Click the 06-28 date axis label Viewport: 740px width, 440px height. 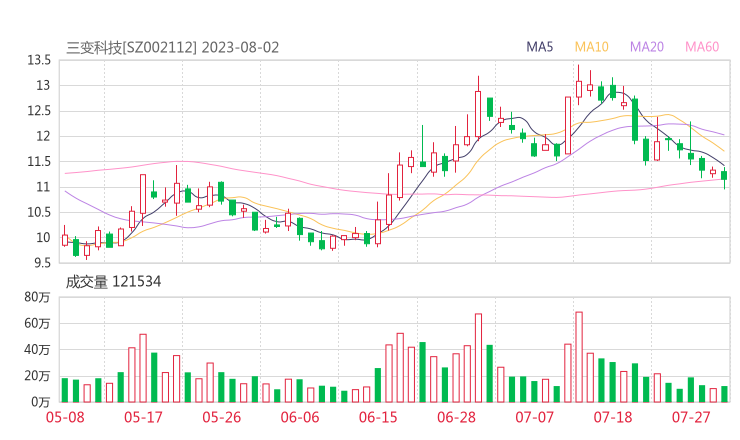[x=456, y=417]
